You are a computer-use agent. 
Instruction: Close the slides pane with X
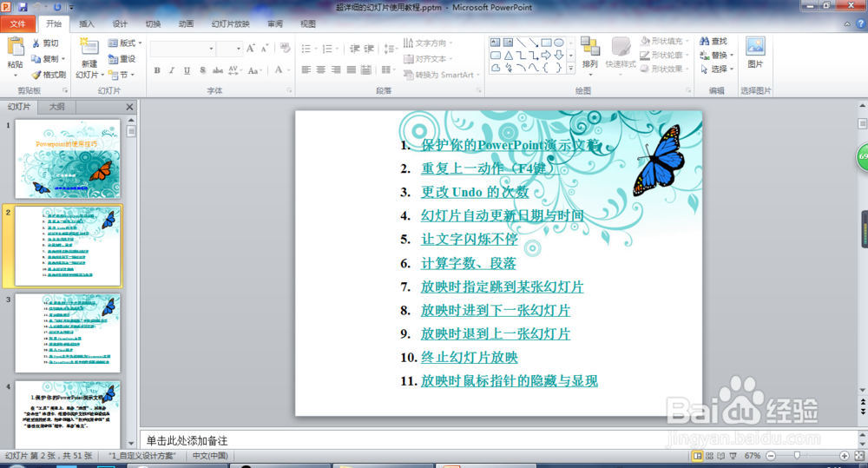click(129, 107)
